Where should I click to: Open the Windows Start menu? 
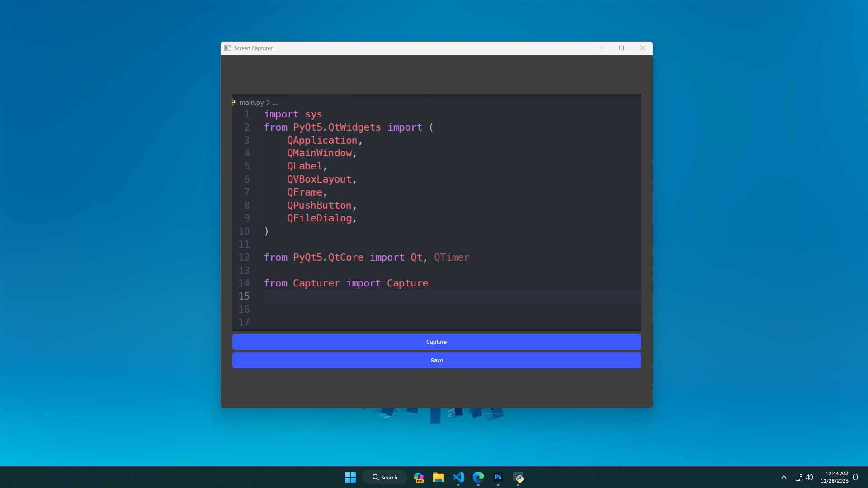[x=350, y=477]
